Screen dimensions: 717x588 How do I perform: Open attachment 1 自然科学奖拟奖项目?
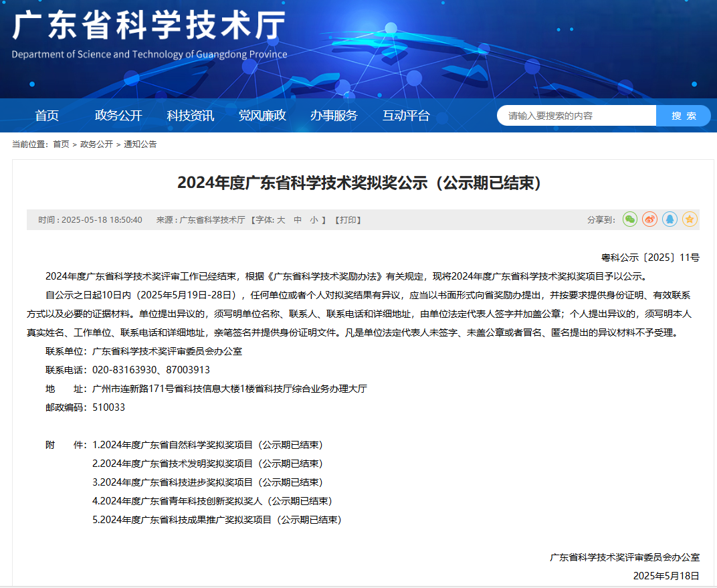[x=207, y=445]
